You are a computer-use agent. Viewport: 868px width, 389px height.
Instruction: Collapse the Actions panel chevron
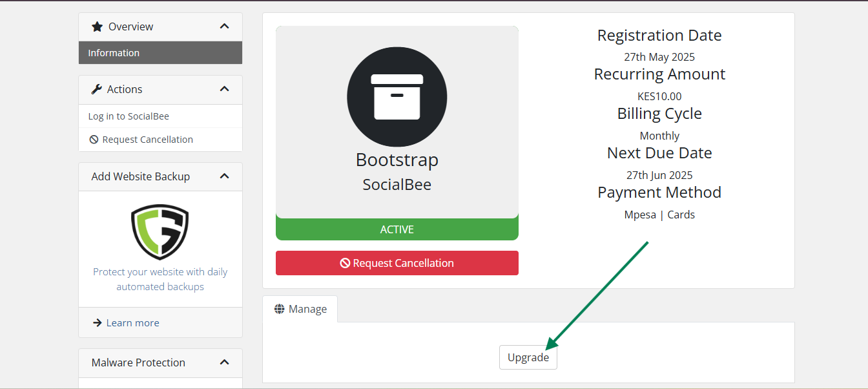224,89
